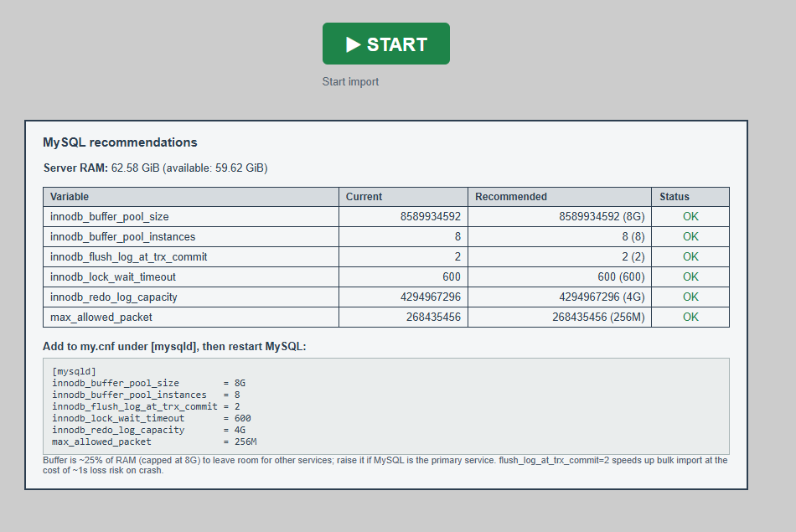Image resolution: width=796 pixels, height=532 pixels.
Task: Click recommended value 2 (2)
Action: coord(633,257)
